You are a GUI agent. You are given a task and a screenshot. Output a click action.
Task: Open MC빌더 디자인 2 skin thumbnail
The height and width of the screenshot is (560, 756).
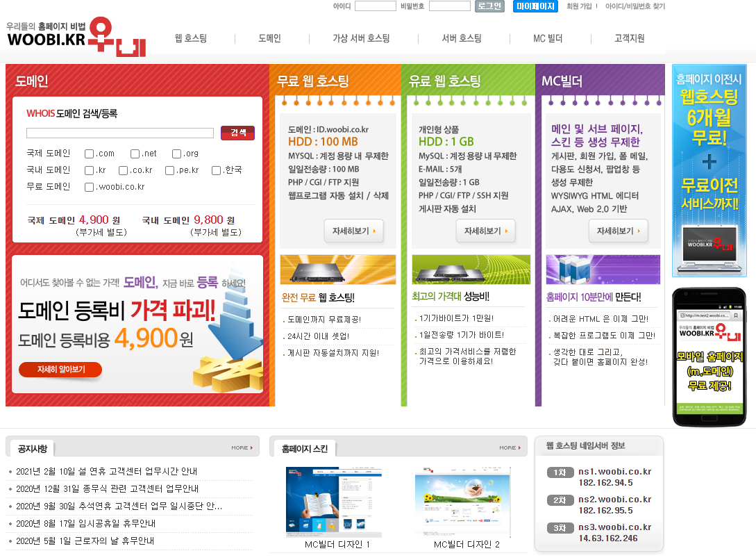(x=463, y=502)
